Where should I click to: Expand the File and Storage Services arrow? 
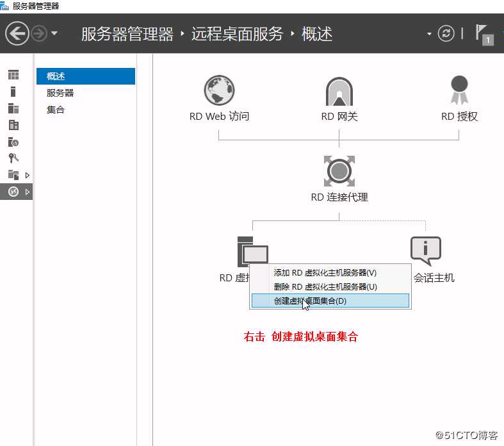click(x=28, y=175)
